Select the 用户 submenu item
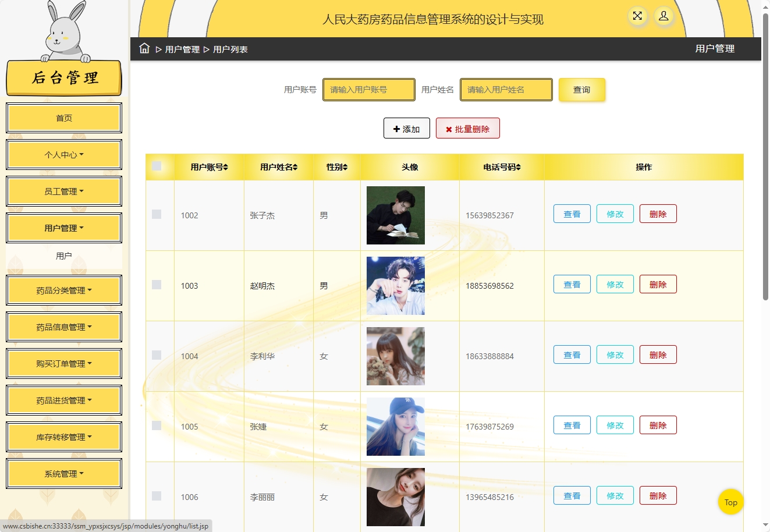The image size is (770, 532). 64,256
